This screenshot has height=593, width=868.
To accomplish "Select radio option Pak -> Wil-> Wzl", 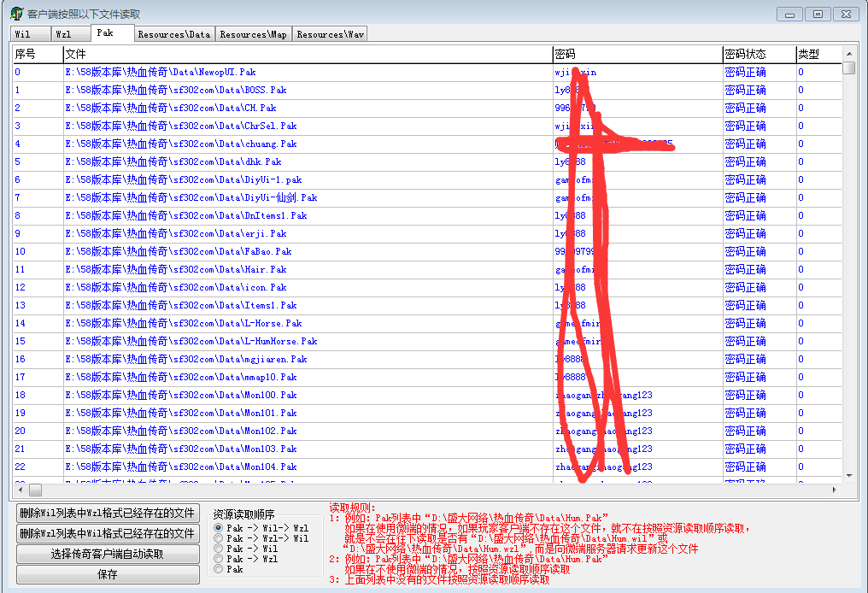I will point(219,528).
